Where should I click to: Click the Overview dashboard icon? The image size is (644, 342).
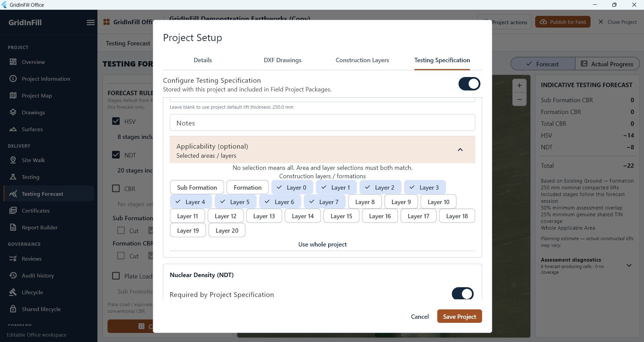tap(13, 62)
